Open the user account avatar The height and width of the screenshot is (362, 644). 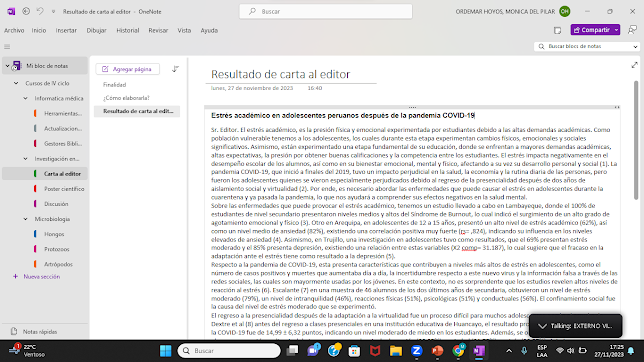pyautogui.click(x=565, y=12)
